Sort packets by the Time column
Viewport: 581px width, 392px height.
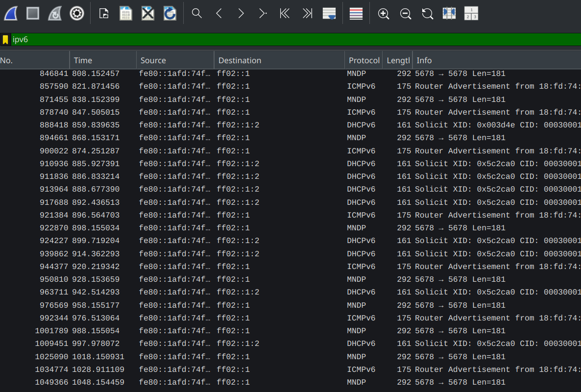103,60
